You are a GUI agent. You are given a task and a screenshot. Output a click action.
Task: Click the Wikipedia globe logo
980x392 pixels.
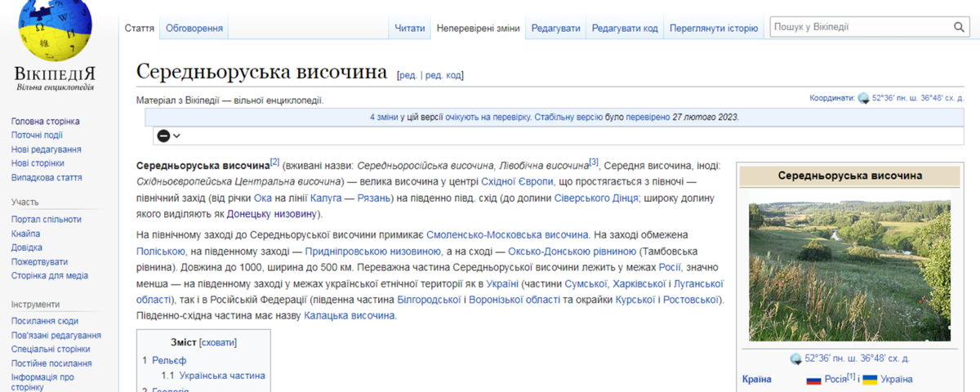point(55,30)
